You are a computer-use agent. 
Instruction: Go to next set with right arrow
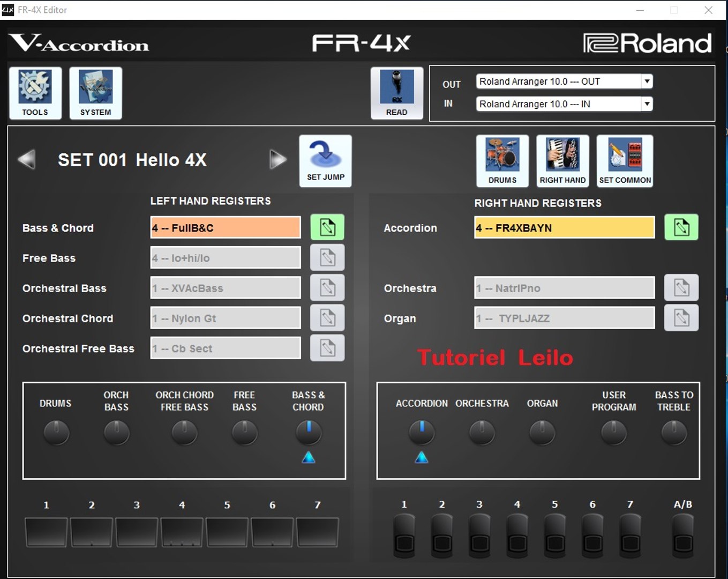coord(278,159)
